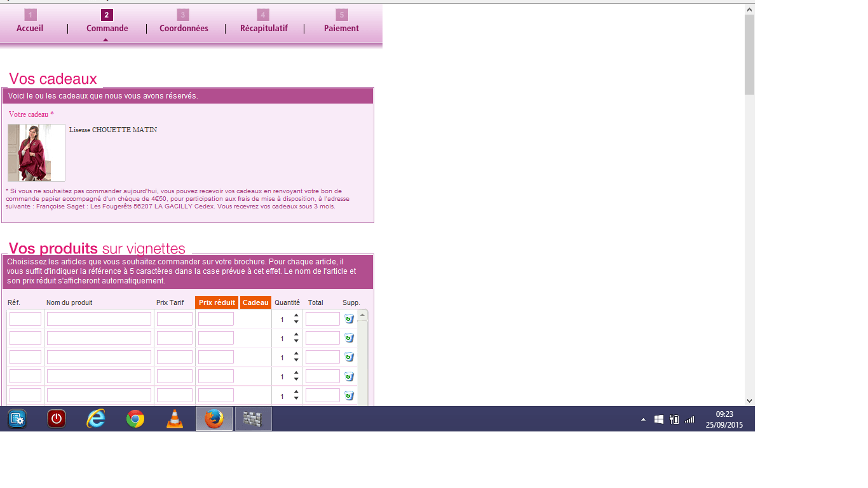Viewport: 868px width, 488px height.
Task: Delete the third product row via its trash icon
Action: click(349, 357)
